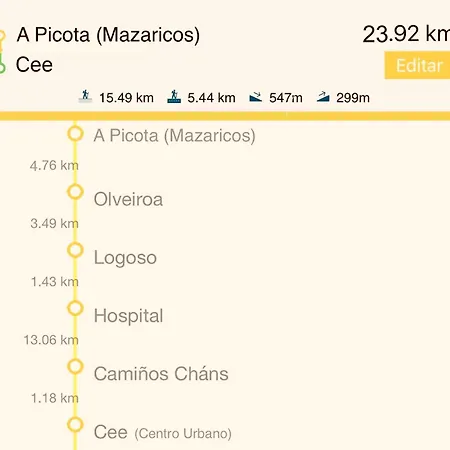Select the A Picota (Mazaricos) stop circle
The width and height of the screenshot is (450, 450).
[x=75, y=134]
